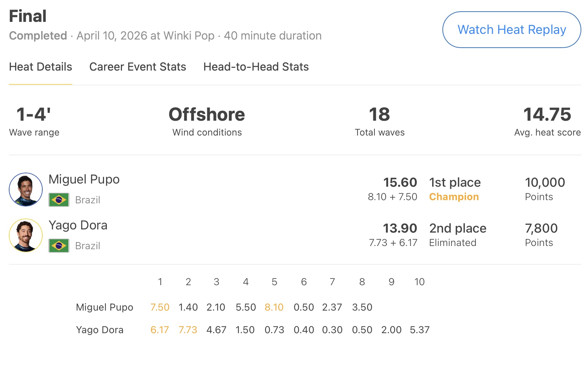The image size is (588, 372).
Task: Click the Watch Heat Replay button
Action: pos(512,30)
